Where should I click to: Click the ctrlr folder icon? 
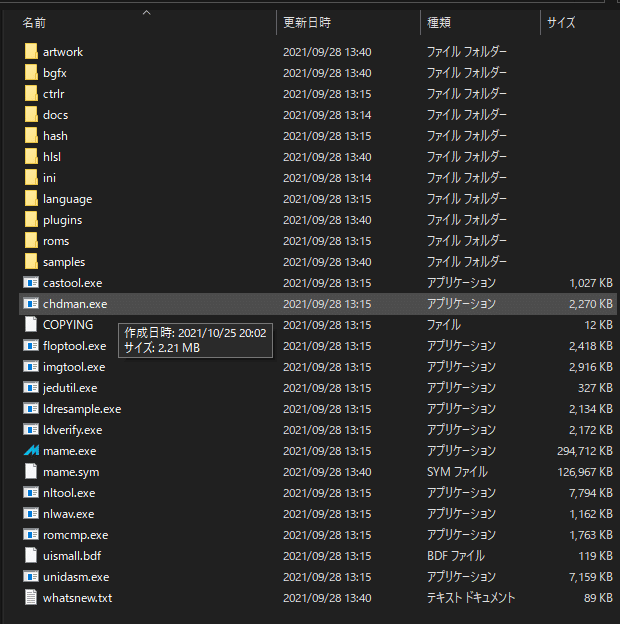[x=31, y=94]
